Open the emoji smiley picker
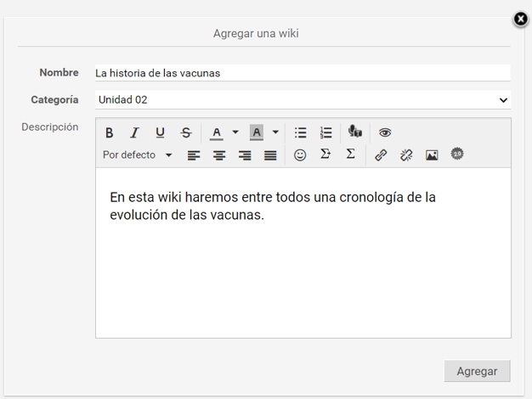This screenshot has width=532, height=399. coord(300,155)
